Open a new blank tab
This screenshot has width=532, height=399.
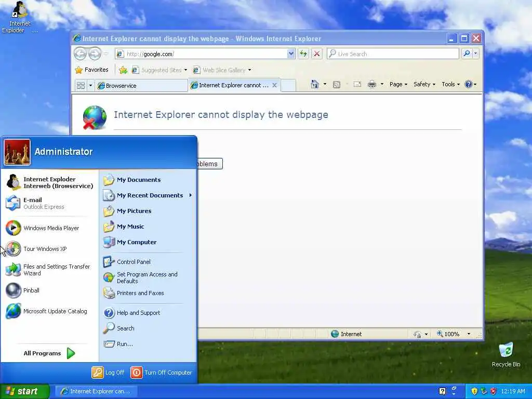[x=288, y=85]
